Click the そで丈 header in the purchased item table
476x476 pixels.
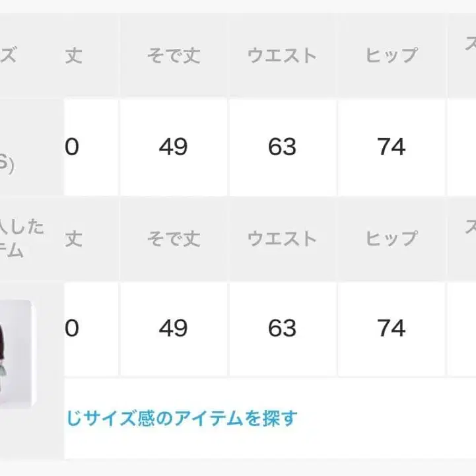[x=174, y=238]
